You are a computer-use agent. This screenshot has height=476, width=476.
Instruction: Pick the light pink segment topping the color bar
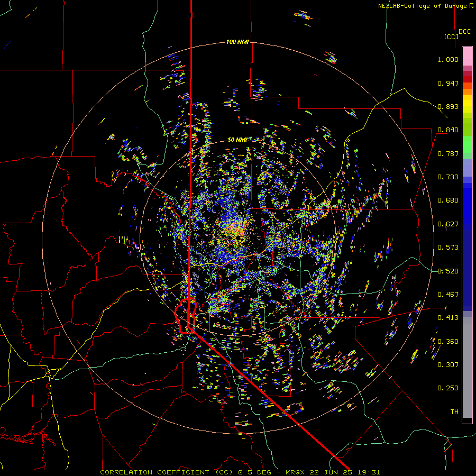[x=467, y=57]
